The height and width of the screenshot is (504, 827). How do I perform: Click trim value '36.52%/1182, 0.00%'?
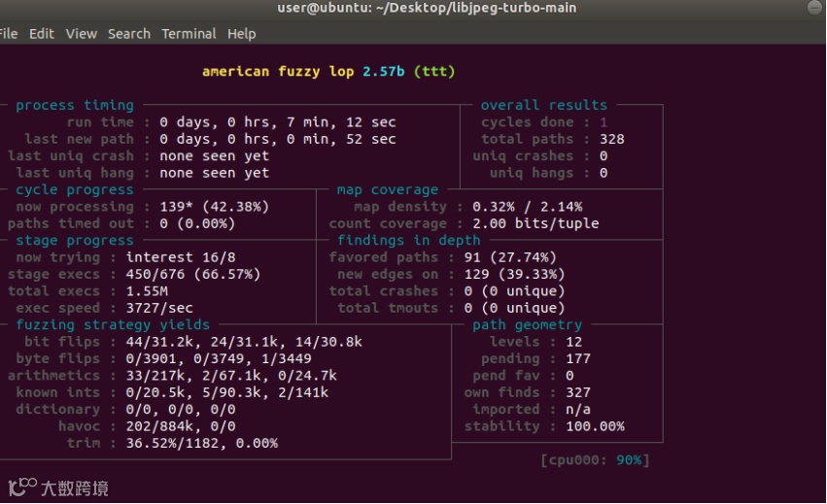(201, 443)
